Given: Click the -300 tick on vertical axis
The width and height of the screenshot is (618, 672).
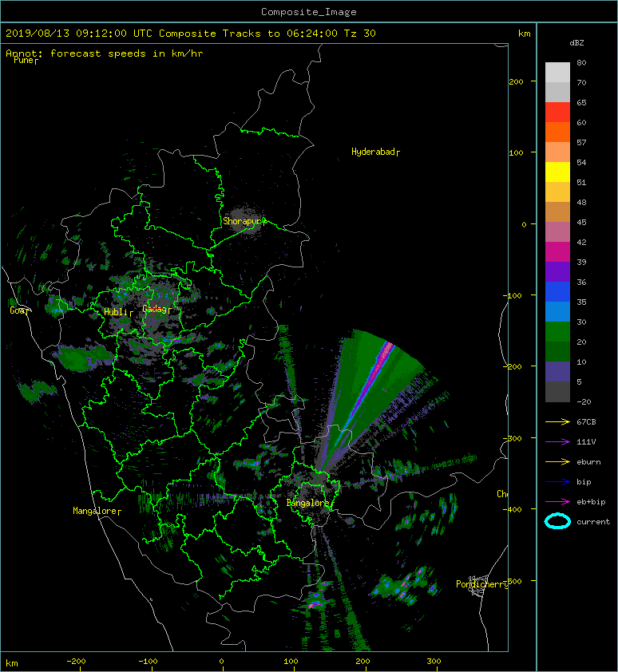Looking at the screenshot, I should pyautogui.click(x=513, y=438).
